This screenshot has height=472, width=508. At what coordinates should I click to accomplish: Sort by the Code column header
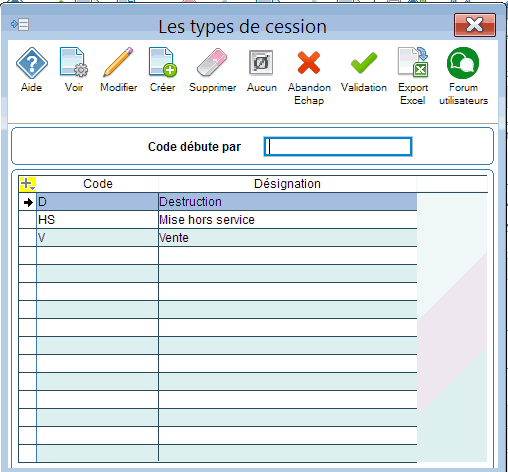point(97,184)
